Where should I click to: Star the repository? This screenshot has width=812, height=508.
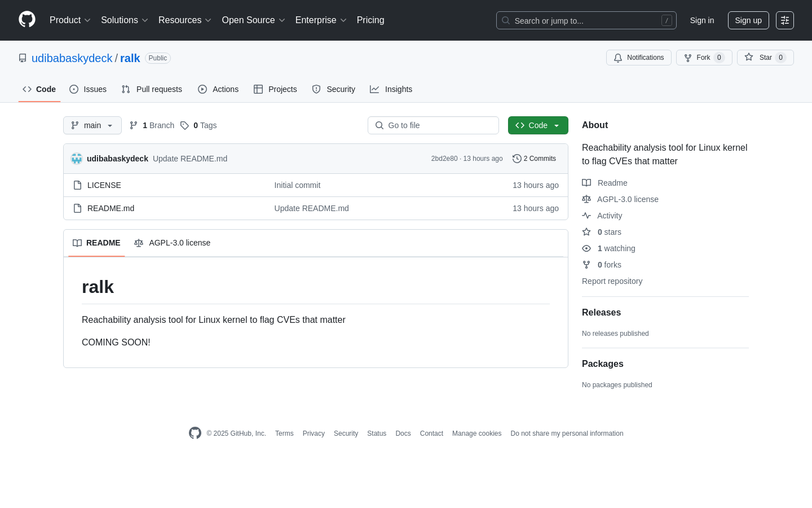coord(765,58)
